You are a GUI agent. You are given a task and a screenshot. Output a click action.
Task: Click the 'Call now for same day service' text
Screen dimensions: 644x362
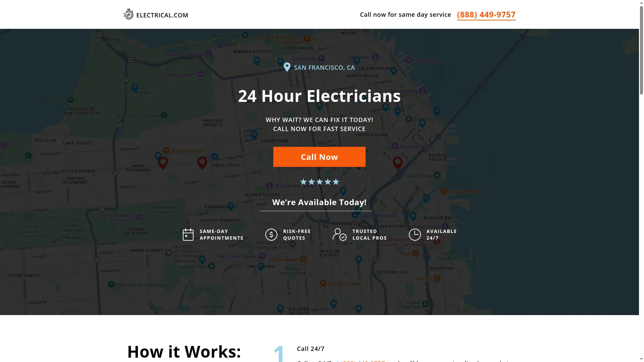406,15
